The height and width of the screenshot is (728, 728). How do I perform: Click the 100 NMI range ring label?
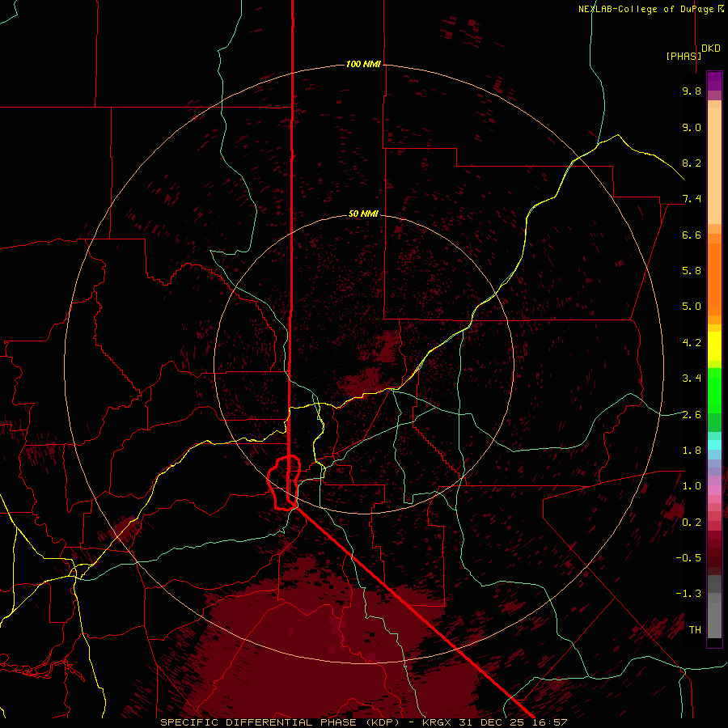363,64
